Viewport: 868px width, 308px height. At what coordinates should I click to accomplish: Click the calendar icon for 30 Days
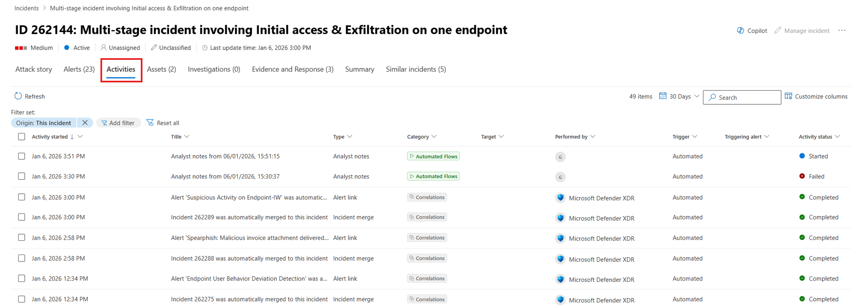[663, 96]
